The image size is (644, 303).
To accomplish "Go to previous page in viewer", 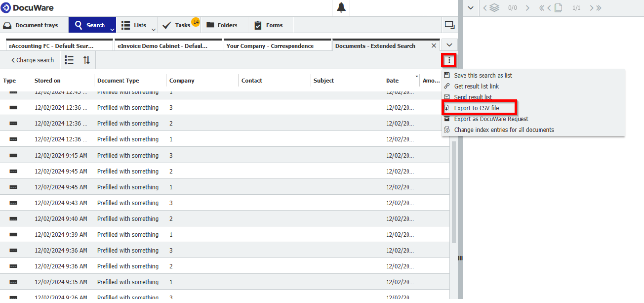I will (x=549, y=7).
